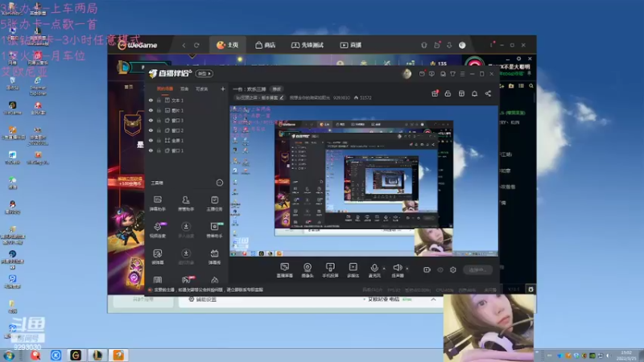Open the bell notification icon above preview

click(474, 93)
